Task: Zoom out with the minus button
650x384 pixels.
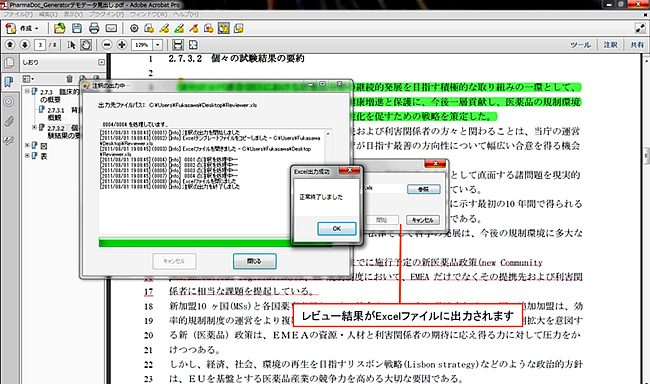Action: [107, 44]
